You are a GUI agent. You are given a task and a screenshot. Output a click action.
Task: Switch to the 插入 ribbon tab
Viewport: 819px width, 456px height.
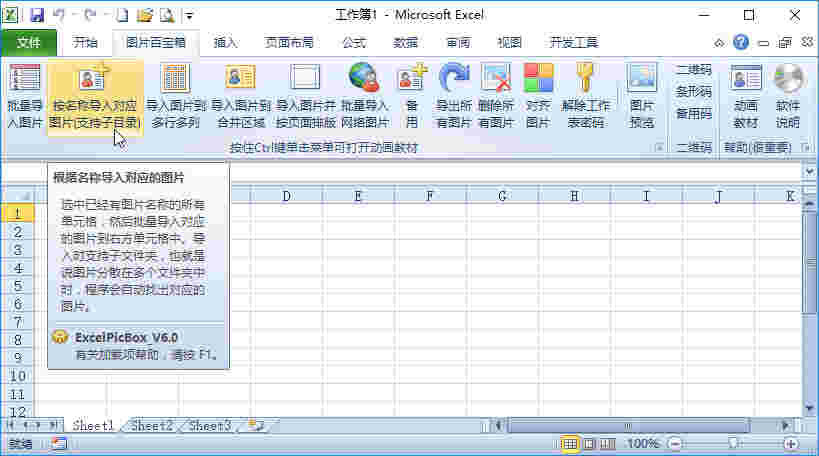[x=225, y=42]
